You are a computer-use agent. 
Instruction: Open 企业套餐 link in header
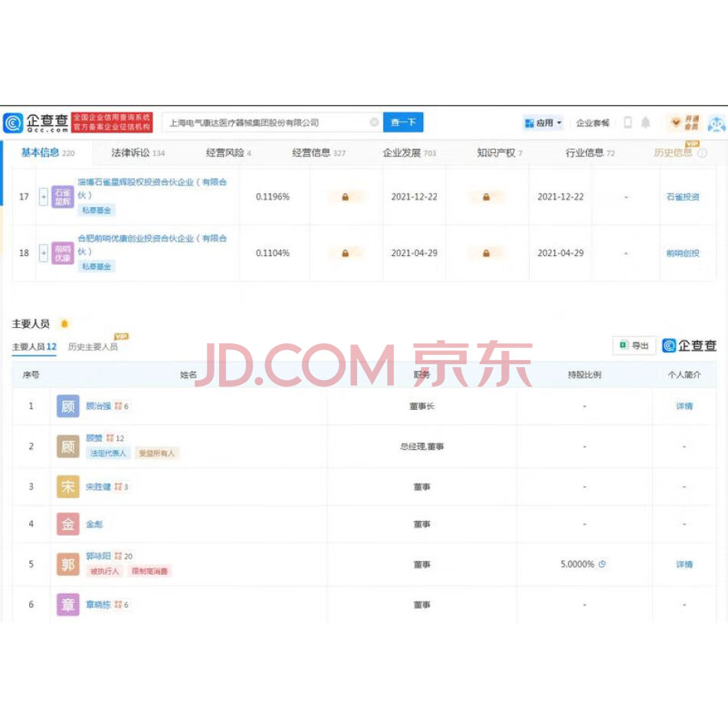pos(592,123)
